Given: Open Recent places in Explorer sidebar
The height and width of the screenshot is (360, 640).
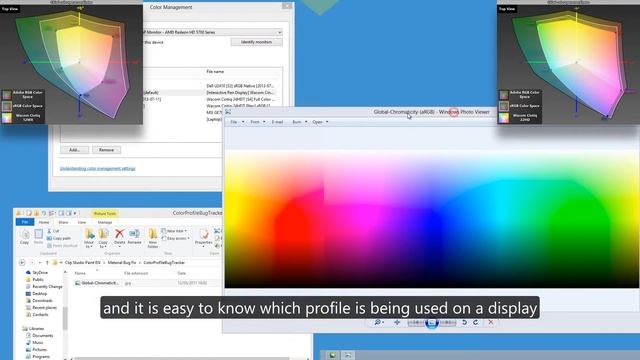Looking at the screenshot, I should (41, 308).
